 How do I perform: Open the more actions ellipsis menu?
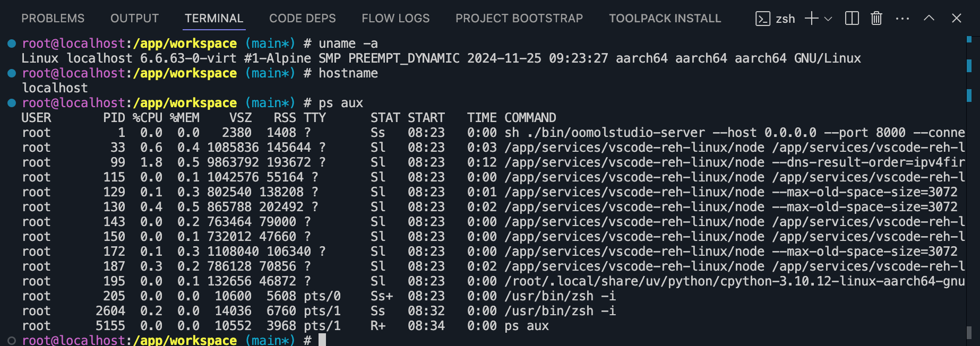tap(902, 19)
